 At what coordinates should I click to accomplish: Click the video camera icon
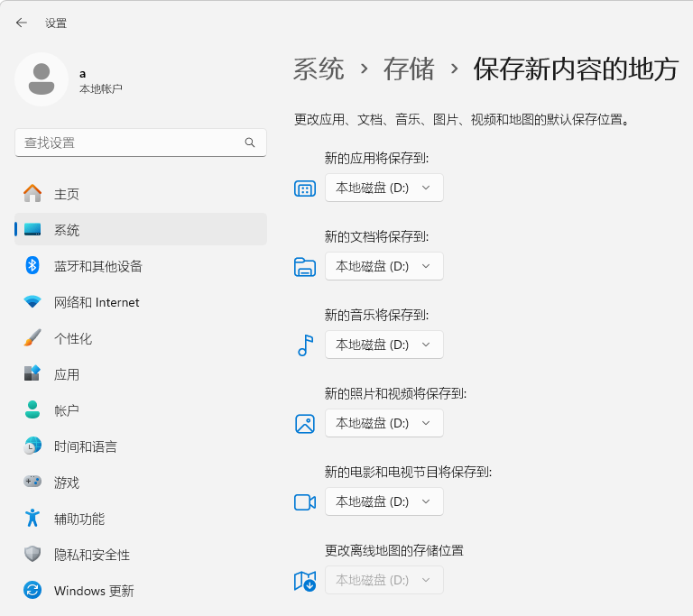click(x=305, y=502)
